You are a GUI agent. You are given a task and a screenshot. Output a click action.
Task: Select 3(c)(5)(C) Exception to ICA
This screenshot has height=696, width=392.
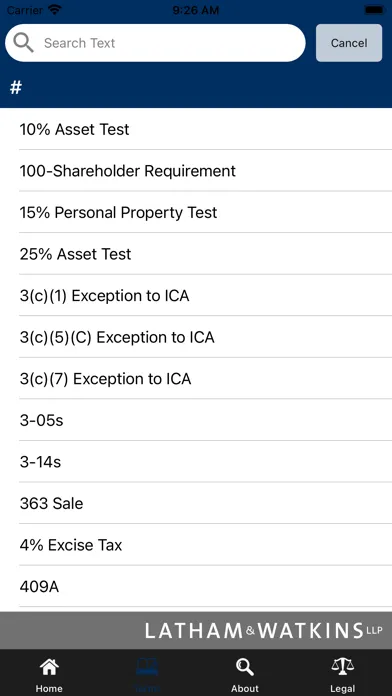point(196,337)
